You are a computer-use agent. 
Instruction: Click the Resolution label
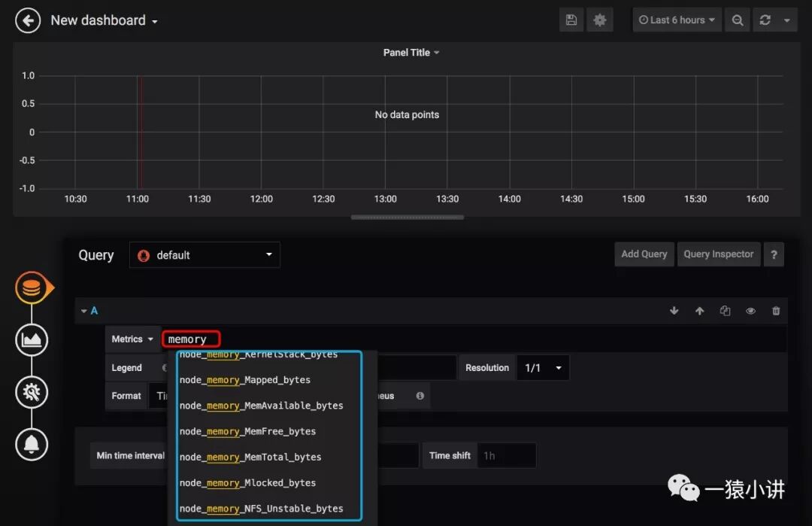(x=486, y=367)
